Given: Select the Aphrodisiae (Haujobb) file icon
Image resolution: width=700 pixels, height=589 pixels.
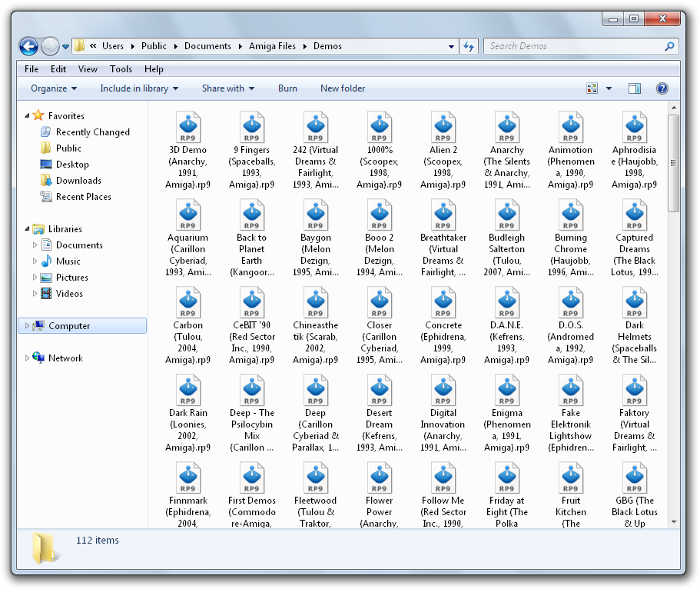Looking at the screenshot, I should [635, 128].
